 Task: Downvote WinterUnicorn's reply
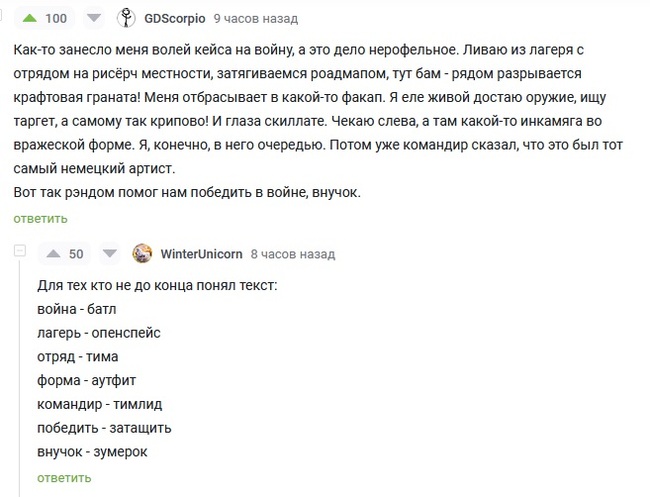(109, 253)
